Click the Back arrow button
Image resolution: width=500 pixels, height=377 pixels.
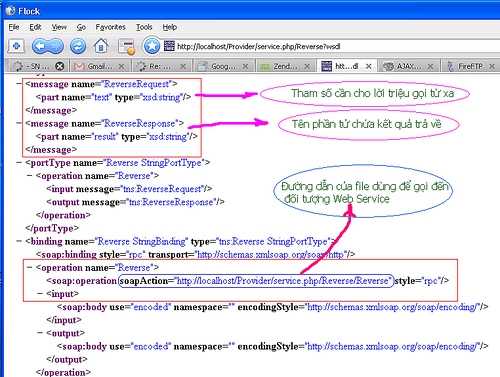click(41, 46)
